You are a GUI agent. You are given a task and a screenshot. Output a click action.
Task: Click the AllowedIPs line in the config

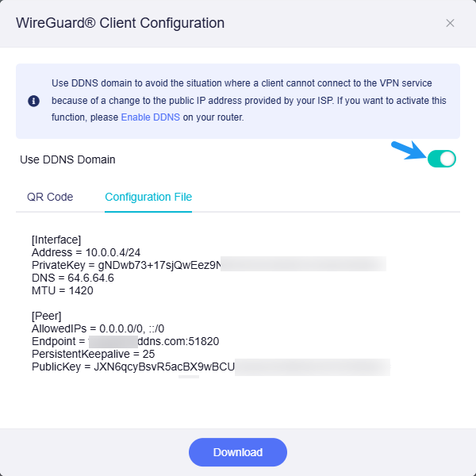(x=98, y=328)
